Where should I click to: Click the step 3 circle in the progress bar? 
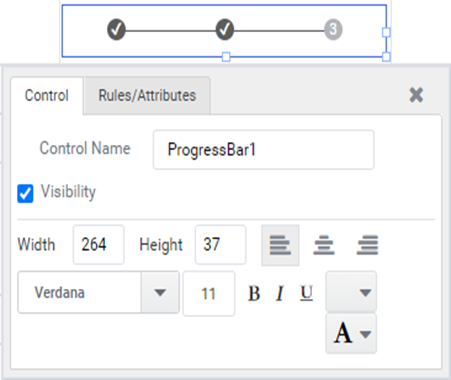[333, 29]
